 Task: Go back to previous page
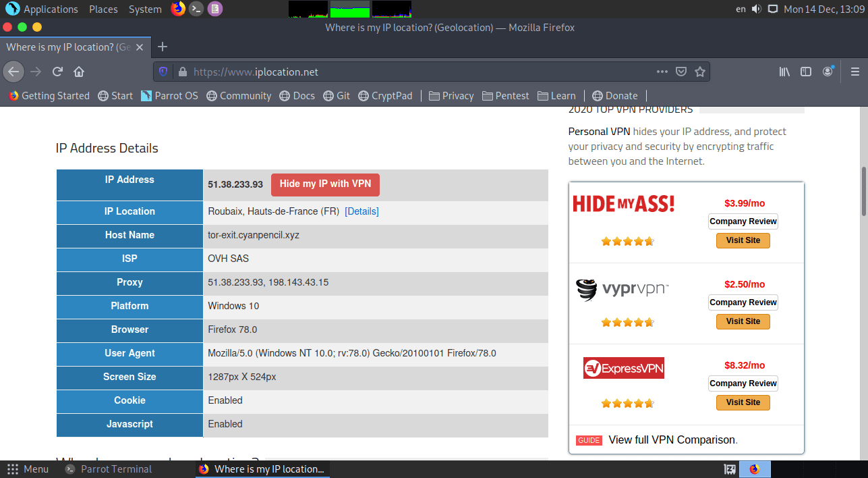13,72
